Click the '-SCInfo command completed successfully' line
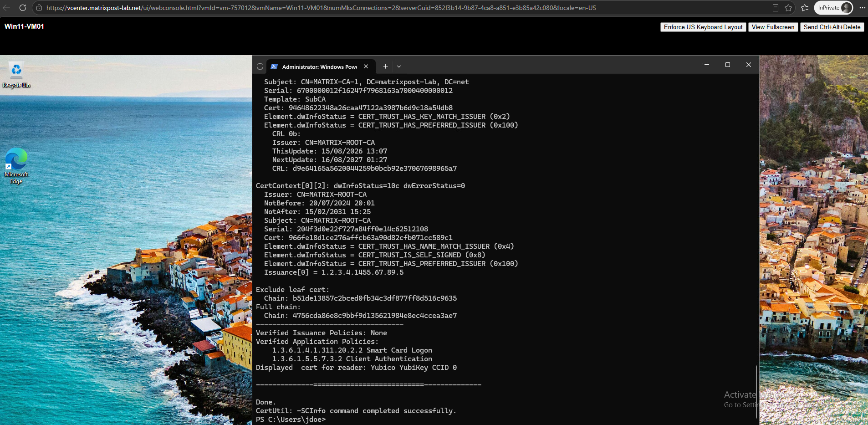This screenshot has width=868, height=425. pos(356,411)
